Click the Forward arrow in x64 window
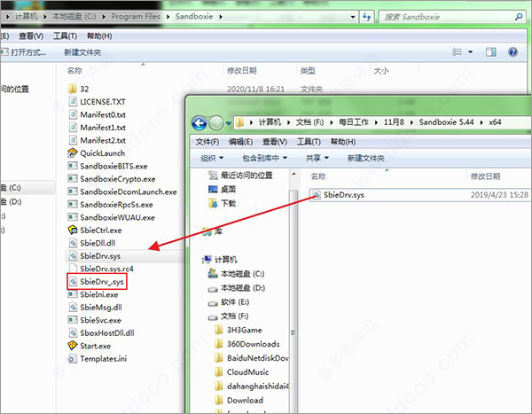Viewport: 532px width, 414px height. click(216, 123)
